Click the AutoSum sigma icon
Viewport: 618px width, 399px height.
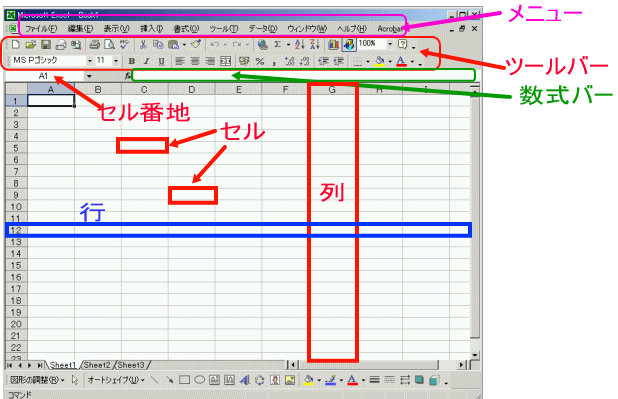[x=277, y=45]
